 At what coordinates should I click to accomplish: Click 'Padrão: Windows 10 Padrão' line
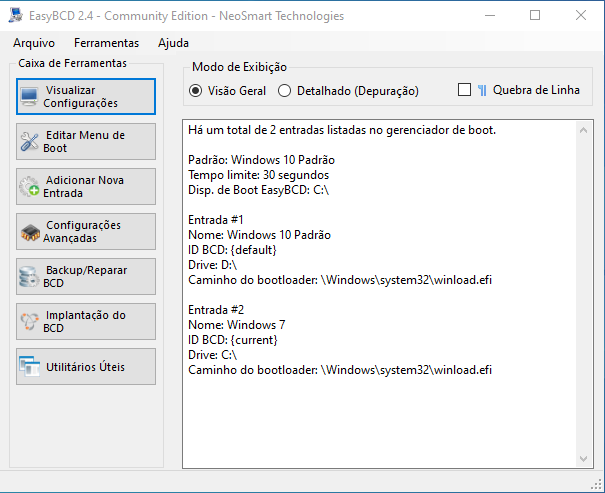click(x=261, y=160)
